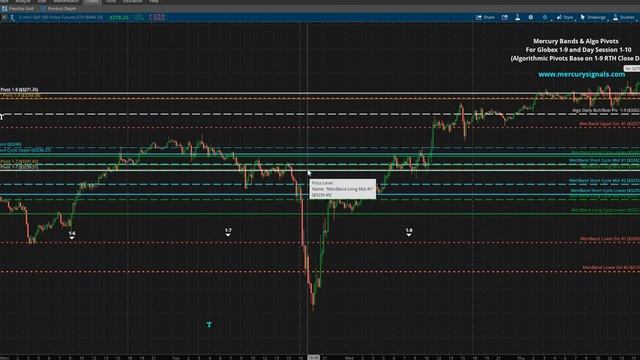Switch to the Product Depth tab
640x360 pixels.
tap(59, 8)
